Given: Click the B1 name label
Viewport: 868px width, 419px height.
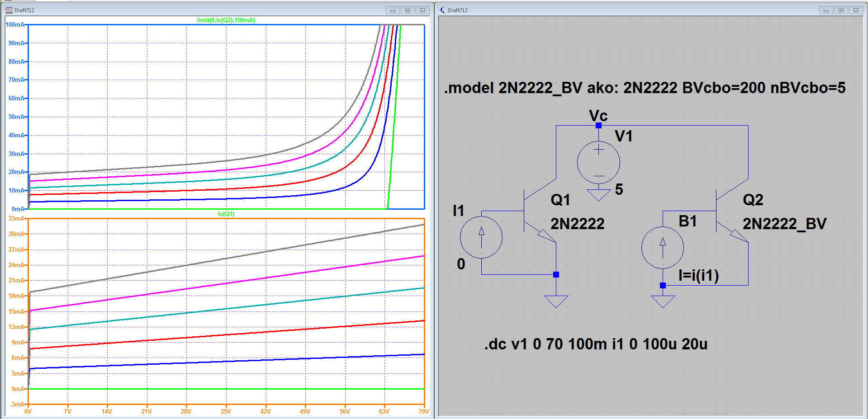Looking at the screenshot, I should (x=688, y=221).
